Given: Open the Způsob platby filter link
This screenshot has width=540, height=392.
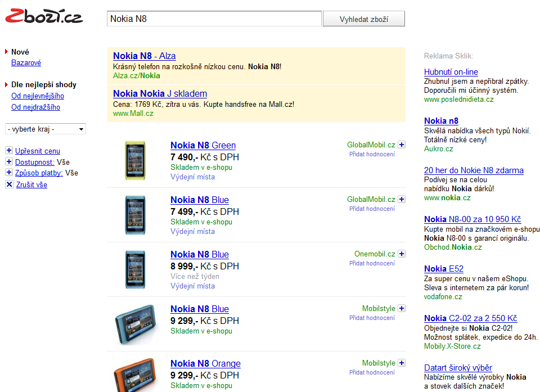Looking at the screenshot, I should (39, 173).
